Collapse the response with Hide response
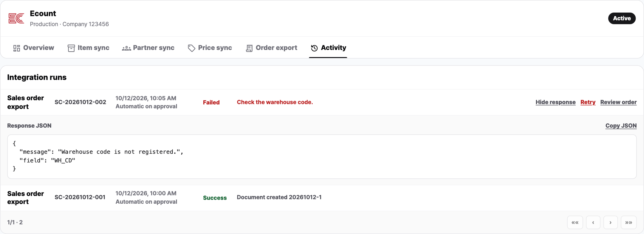The image size is (644, 234). pos(555,102)
